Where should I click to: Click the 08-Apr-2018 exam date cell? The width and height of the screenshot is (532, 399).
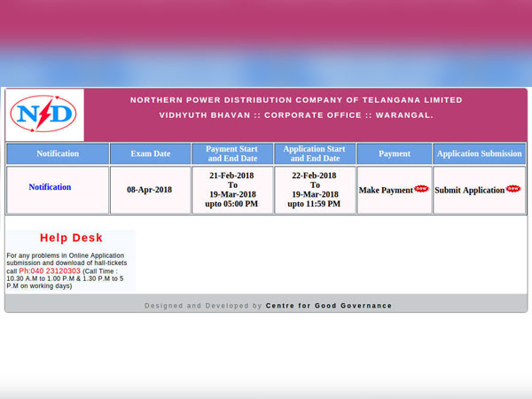[x=150, y=190]
